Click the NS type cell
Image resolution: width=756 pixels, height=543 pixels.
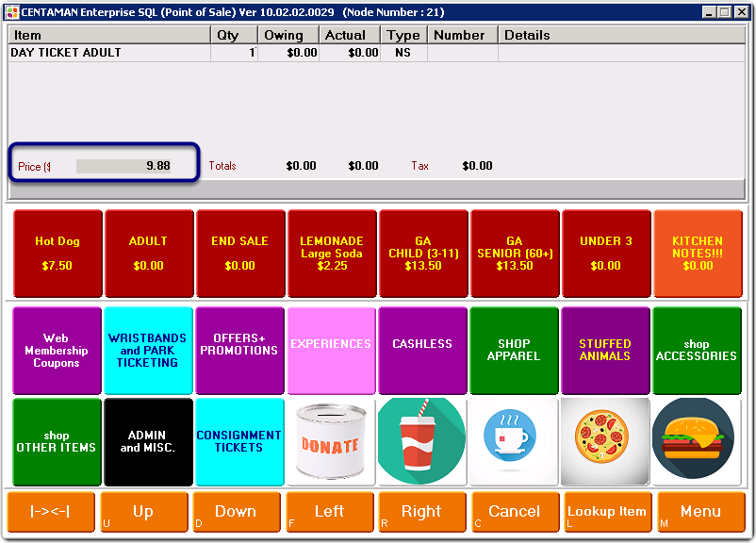(x=403, y=53)
